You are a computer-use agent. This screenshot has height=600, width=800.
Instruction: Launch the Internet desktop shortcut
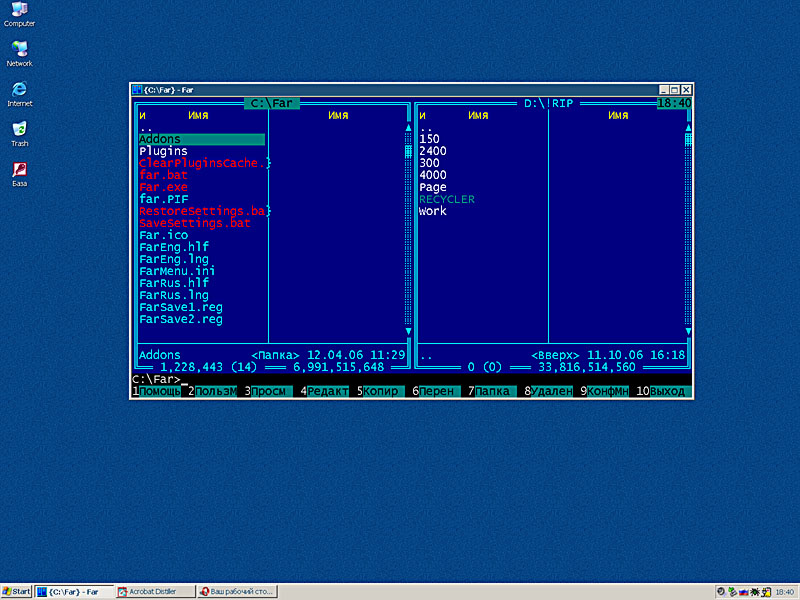click(x=19, y=94)
